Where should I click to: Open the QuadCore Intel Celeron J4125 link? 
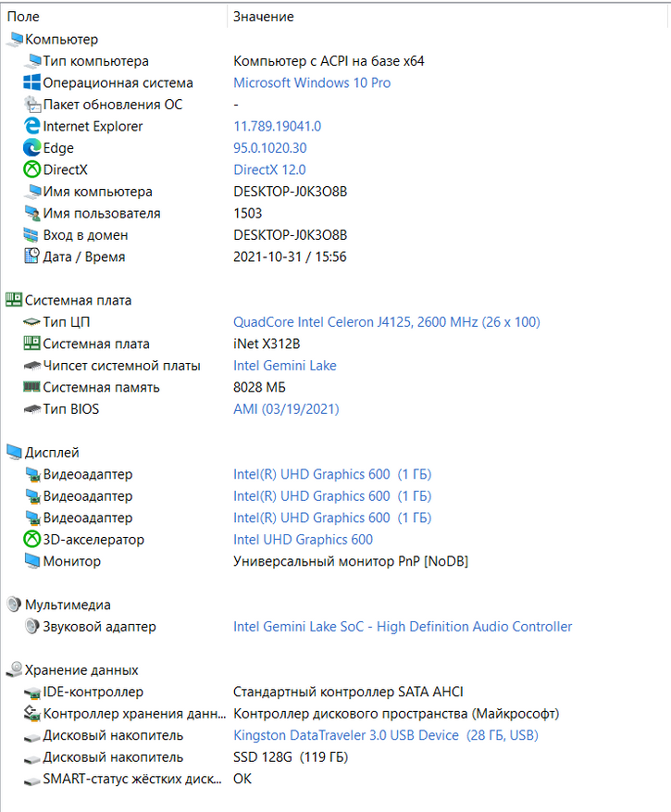pyautogui.click(x=386, y=321)
